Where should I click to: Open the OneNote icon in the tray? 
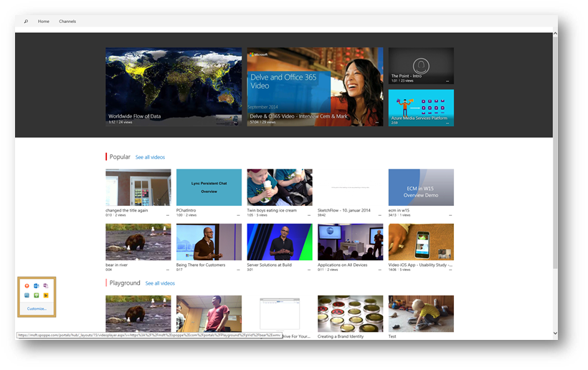click(x=46, y=286)
